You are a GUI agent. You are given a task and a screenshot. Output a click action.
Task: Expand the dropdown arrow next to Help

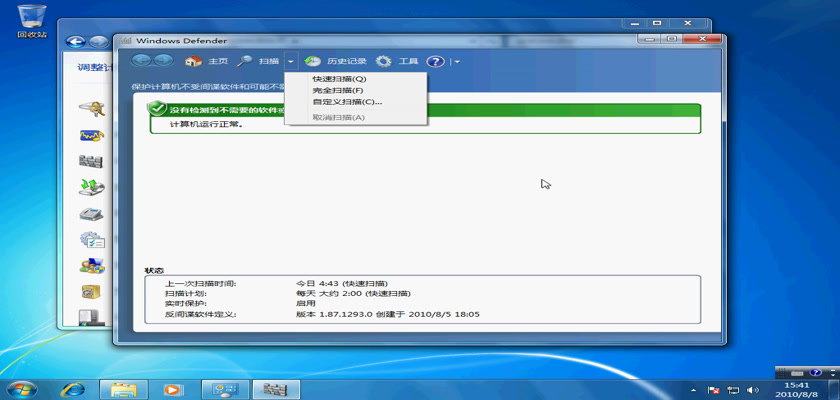click(x=456, y=61)
